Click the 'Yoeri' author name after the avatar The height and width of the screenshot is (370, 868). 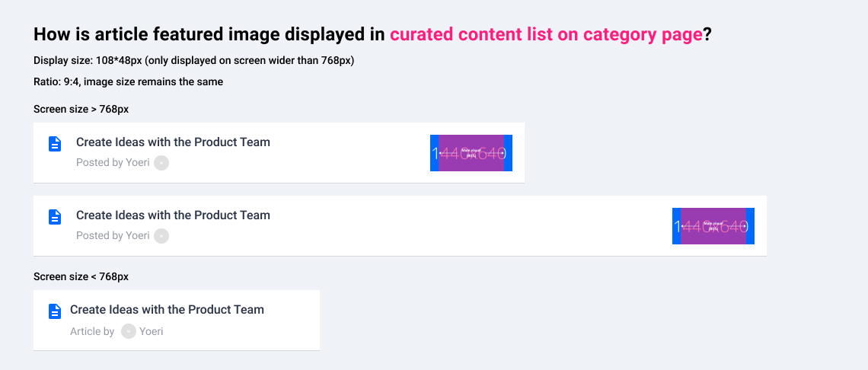pos(151,332)
